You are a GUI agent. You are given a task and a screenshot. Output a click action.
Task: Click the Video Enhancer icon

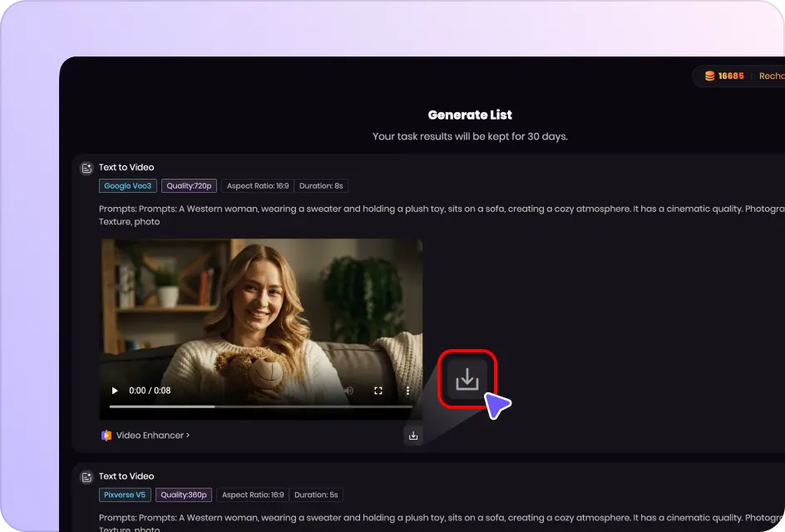[106, 435]
